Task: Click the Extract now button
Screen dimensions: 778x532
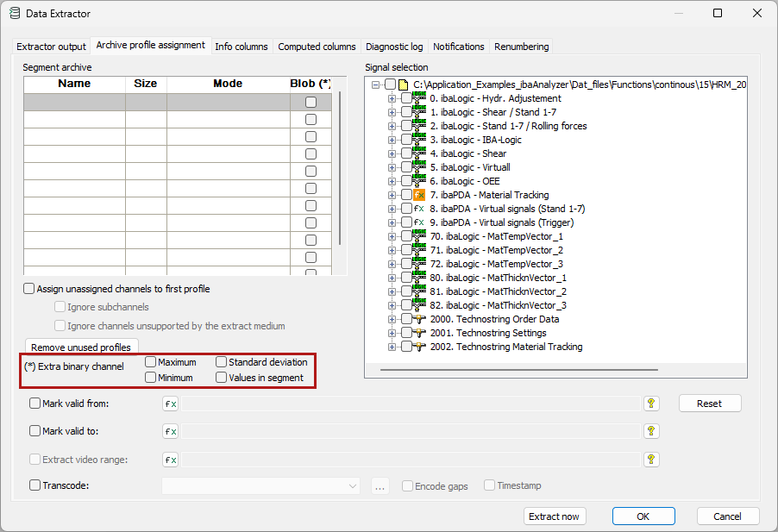Action: pos(555,516)
